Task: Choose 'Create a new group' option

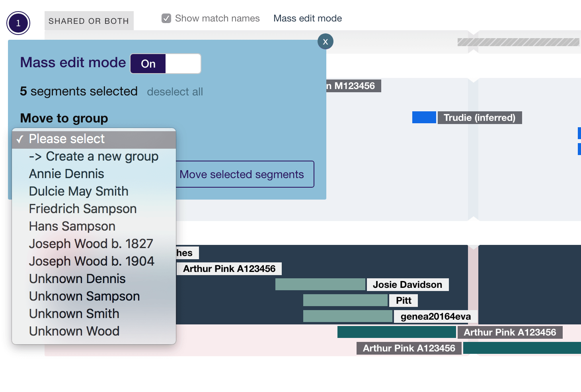Action: click(94, 157)
